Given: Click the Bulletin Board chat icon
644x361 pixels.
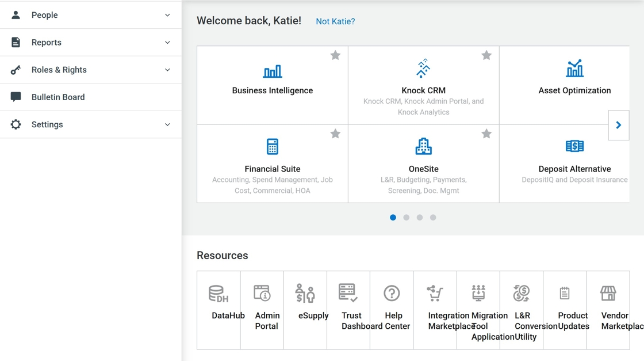Looking at the screenshot, I should point(16,97).
